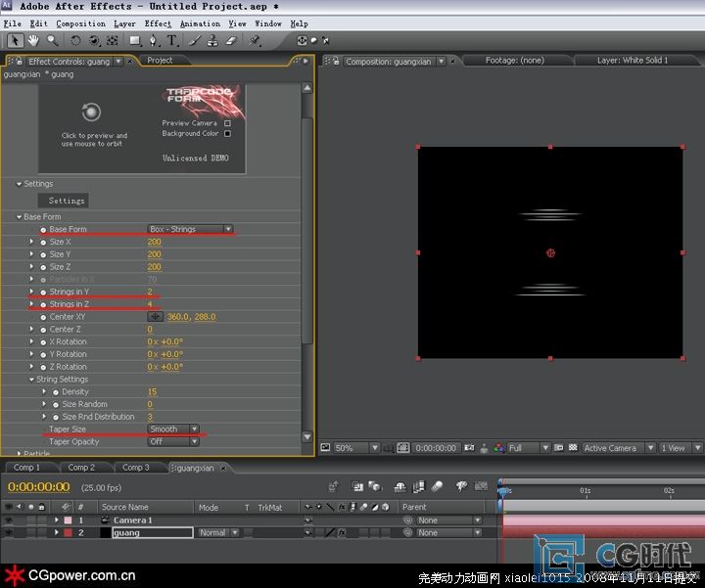Image resolution: width=705 pixels, height=588 pixels.
Task: Open the Full resolution dropdown
Action: [529, 448]
